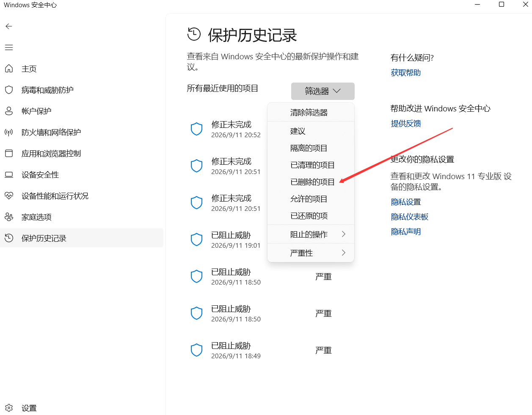This screenshot has width=532, height=415.
Task: Click the 获取帮助 link
Action: tap(406, 73)
